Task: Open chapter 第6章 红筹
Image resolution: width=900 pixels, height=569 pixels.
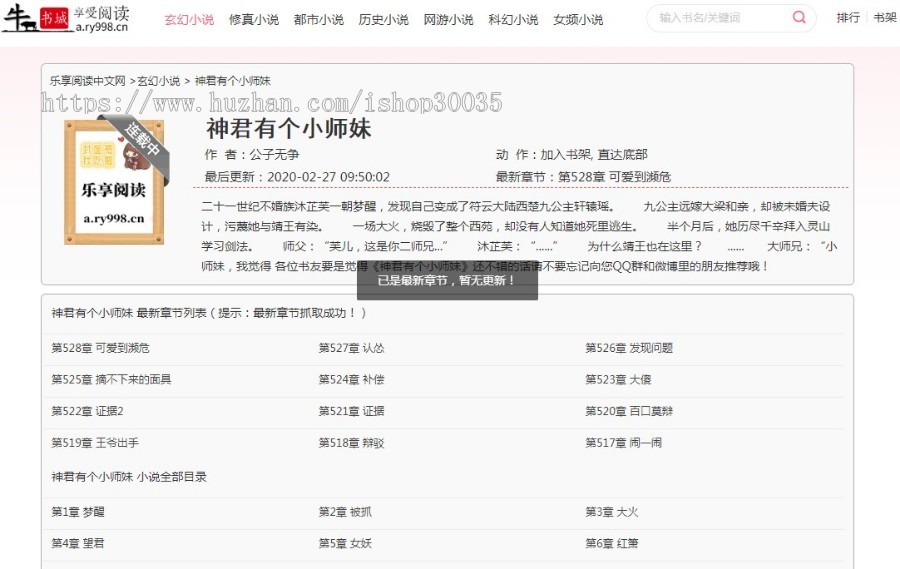Action: tap(612, 543)
